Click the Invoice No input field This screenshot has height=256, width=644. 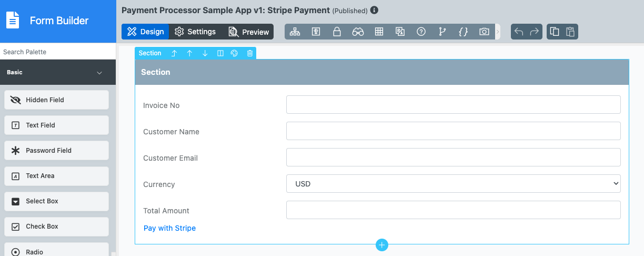pyautogui.click(x=454, y=104)
